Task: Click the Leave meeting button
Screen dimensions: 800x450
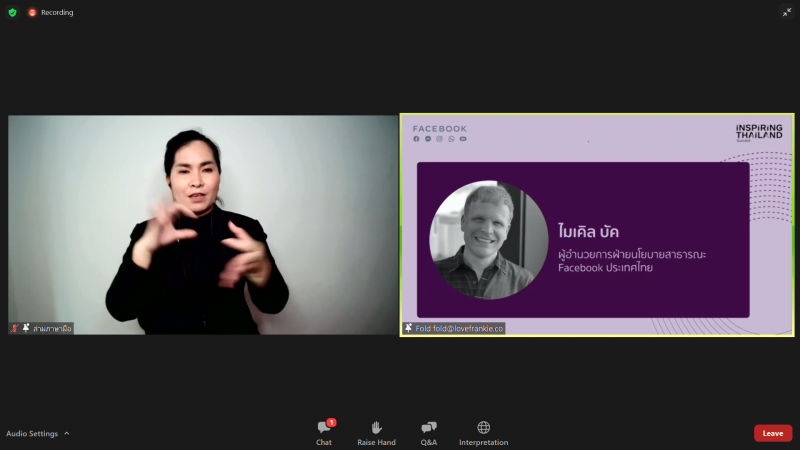Action: click(773, 433)
